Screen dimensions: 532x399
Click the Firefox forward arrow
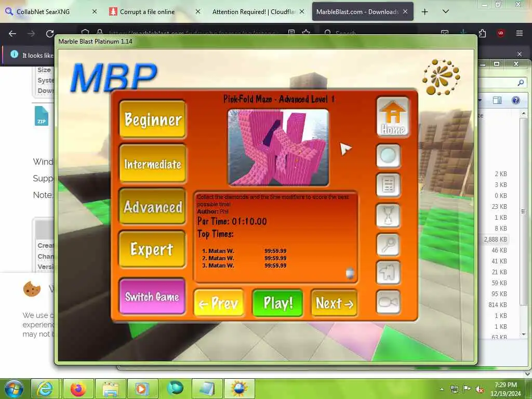(x=31, y=33)
